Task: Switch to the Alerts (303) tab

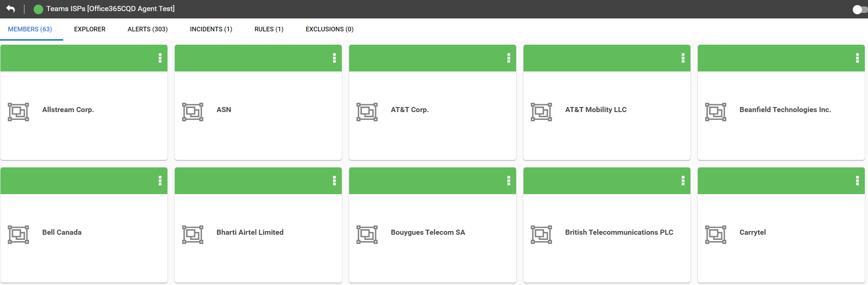Action: [x=148, y=29]
